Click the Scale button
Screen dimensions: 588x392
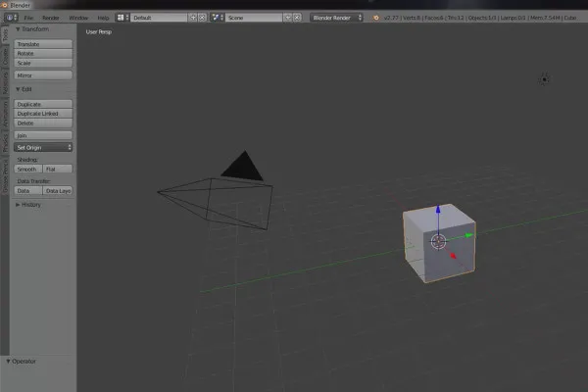pyautogui.click(x=43, y=63)
